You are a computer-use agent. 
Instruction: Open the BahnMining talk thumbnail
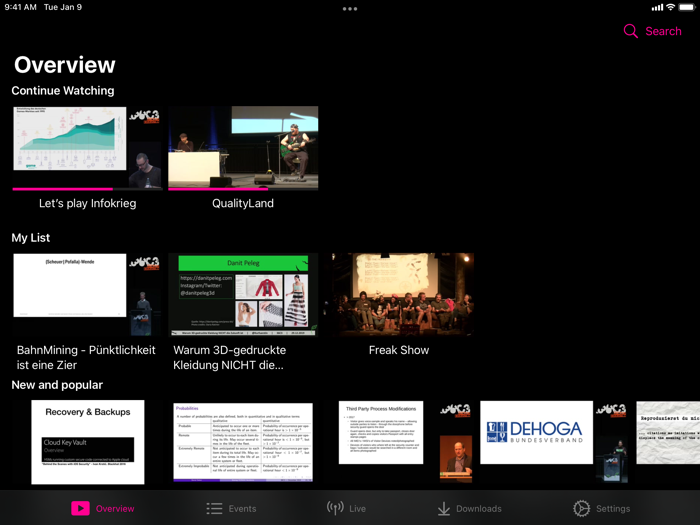[x=87, y=295]
